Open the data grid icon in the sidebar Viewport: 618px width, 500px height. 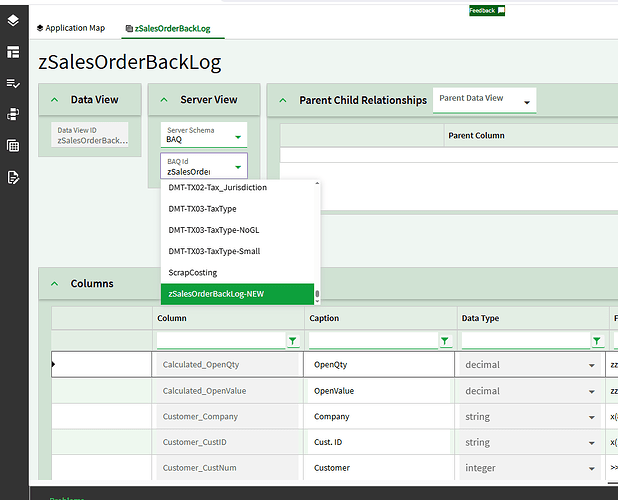click(x=13, y=146)
